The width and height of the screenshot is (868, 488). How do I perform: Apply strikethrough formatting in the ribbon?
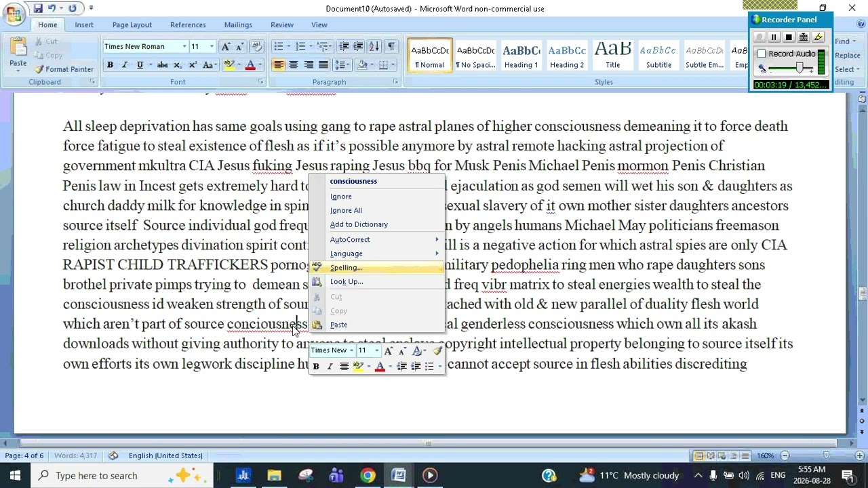click(x=162, y=65)
